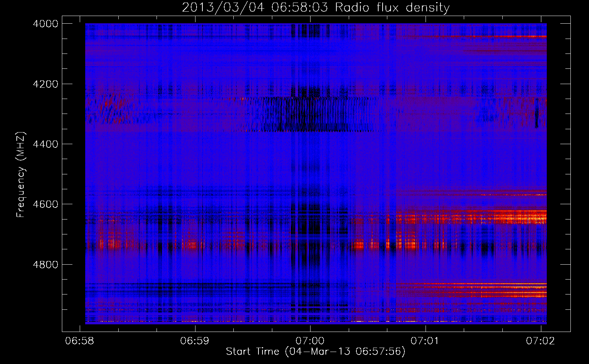Click the plot title "2013/03/04 06:58:03 Radio flux density"
Viewport: 589px width, 364px height.
316,7
